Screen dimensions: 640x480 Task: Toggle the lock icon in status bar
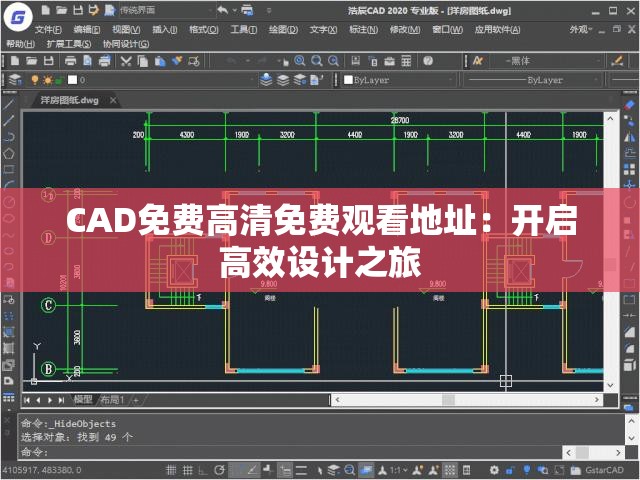(x=510, y=470)
